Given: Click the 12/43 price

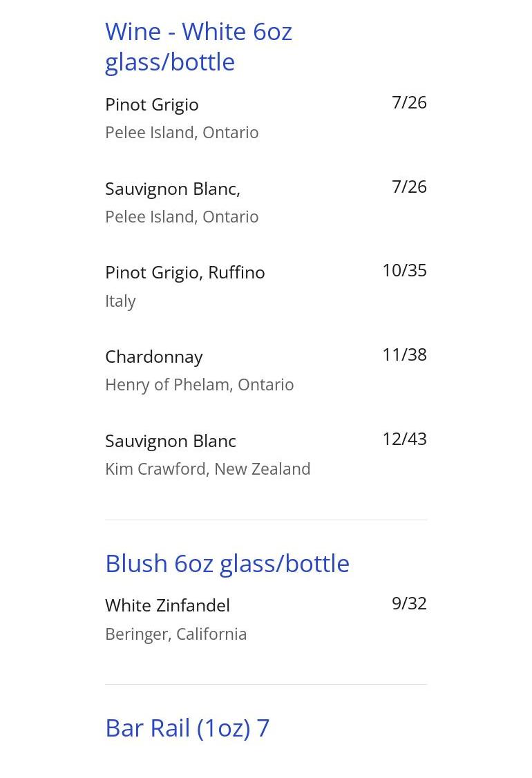Looking at the screenshot, I should click(x=404, y=439).
